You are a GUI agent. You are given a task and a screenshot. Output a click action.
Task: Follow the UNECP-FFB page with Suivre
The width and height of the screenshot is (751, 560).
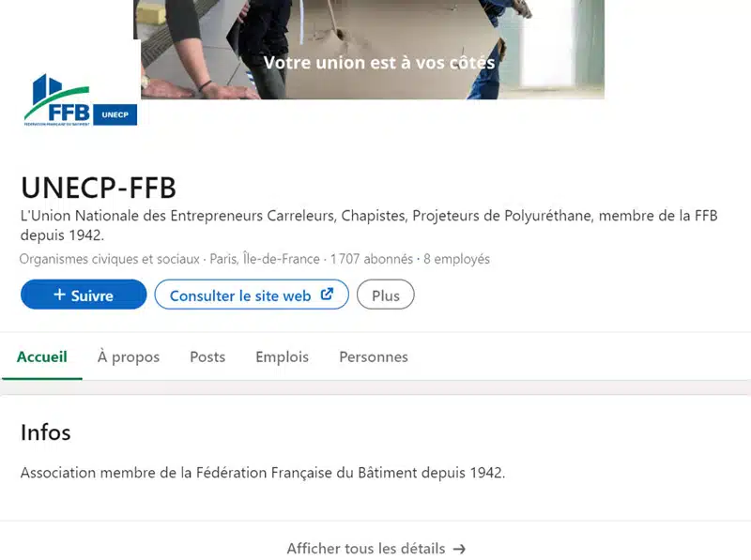84,295
